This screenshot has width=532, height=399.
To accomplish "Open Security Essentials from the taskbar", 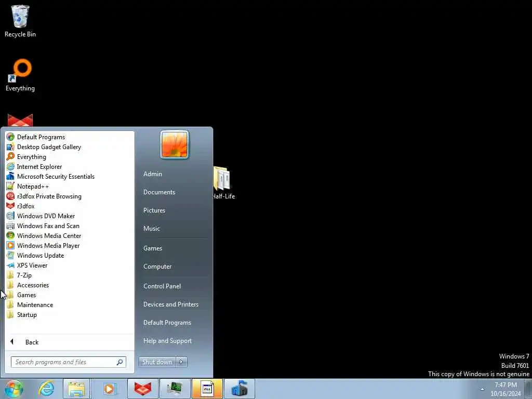I will (x=239, y=389).
